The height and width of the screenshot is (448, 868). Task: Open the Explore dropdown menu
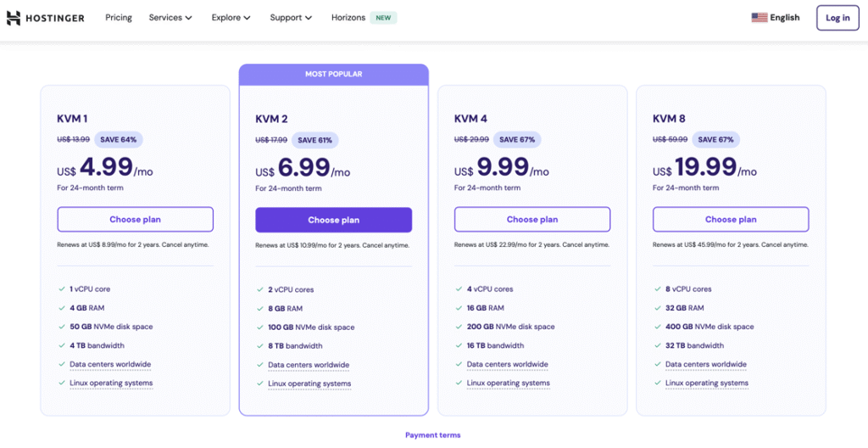coord(231,18)
